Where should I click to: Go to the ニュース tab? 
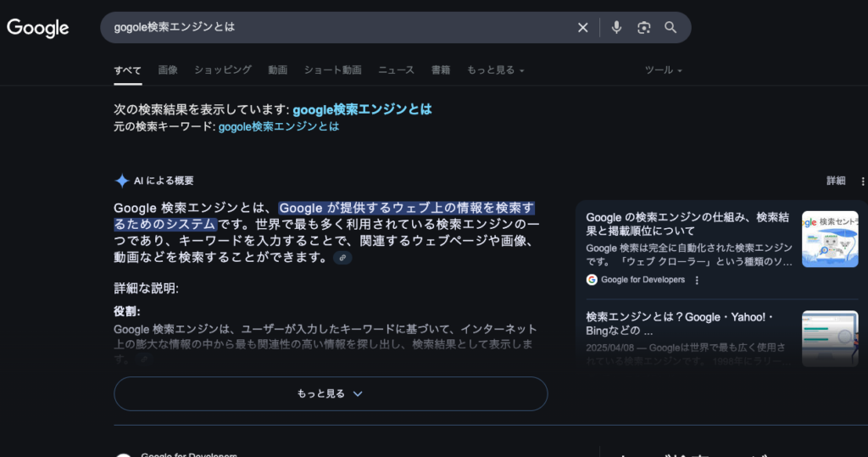coord(397,70)
